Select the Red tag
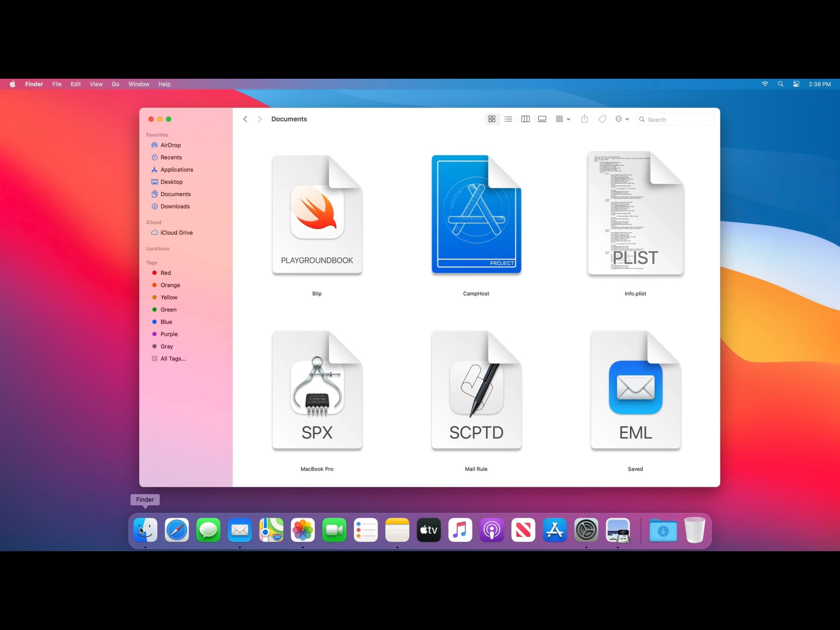The width and height of the screenshot is (840, 630). tap(161, 273)
